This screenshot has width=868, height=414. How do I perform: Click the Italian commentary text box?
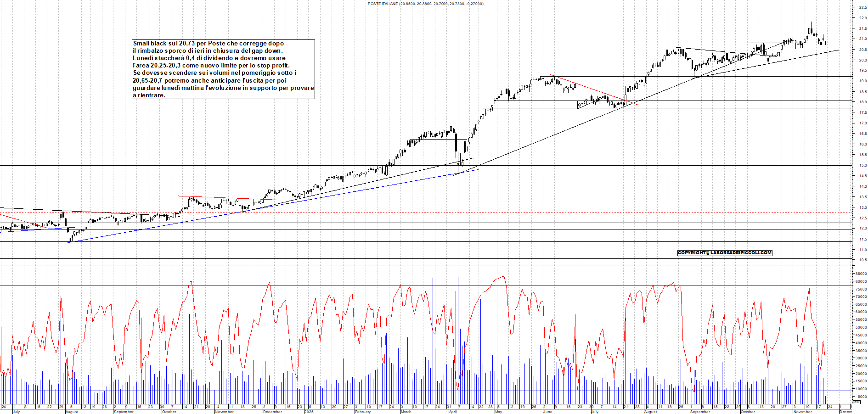click(223, 69)
